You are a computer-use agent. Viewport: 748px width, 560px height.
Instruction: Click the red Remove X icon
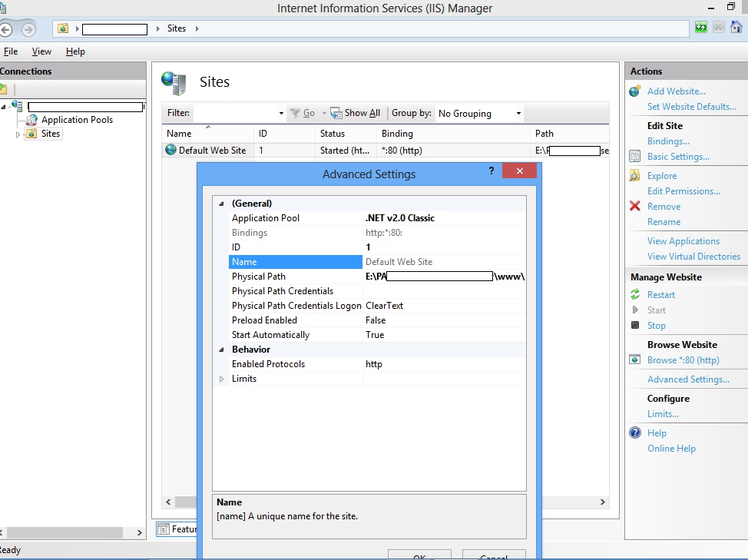[x=634, y=207]
